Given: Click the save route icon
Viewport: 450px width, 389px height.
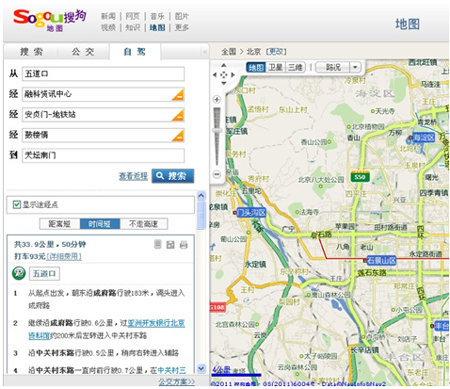Looking at the screenshot, I should [171, 245].
